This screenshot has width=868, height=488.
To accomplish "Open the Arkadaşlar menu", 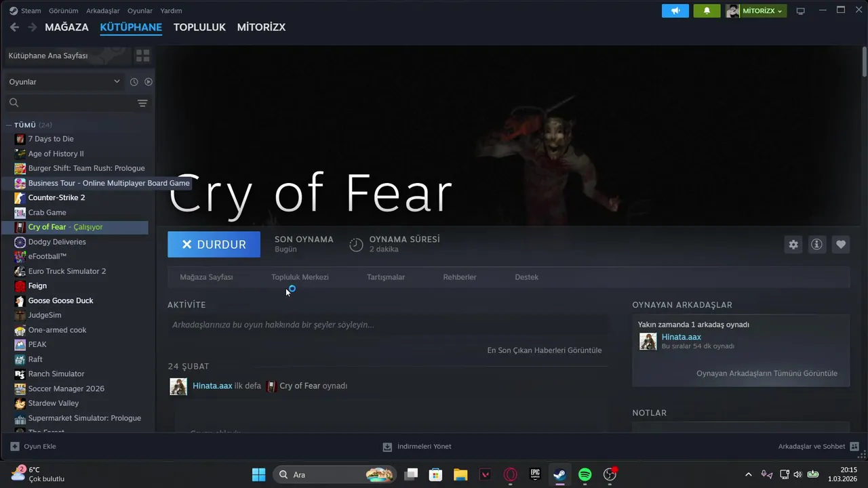I will [x=103, y=11].
